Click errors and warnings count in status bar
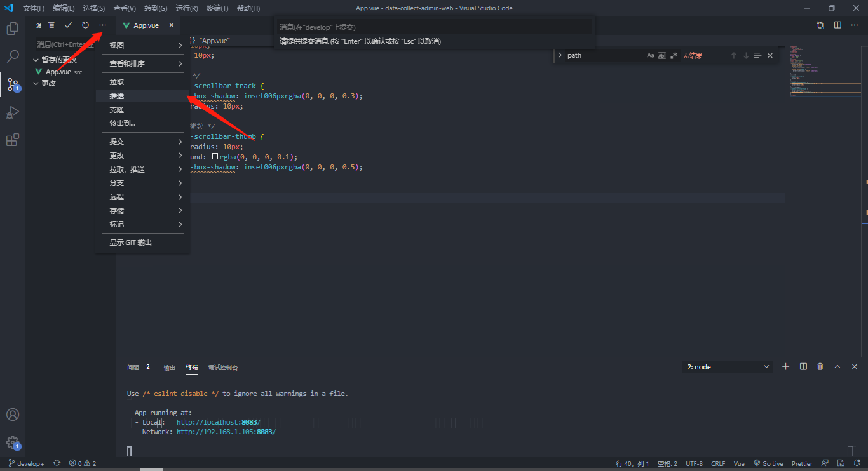868x471 pixels. (83, 463)
